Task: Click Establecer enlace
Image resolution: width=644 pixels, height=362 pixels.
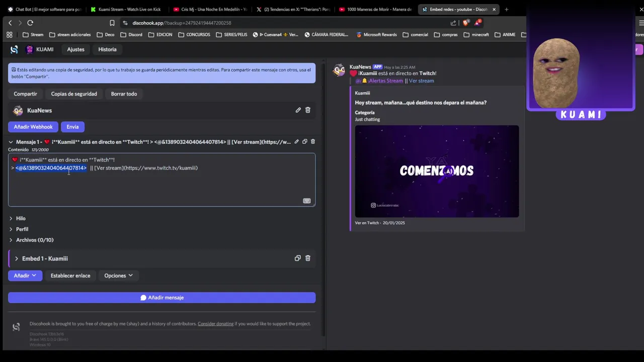Action: pos(70,276)
